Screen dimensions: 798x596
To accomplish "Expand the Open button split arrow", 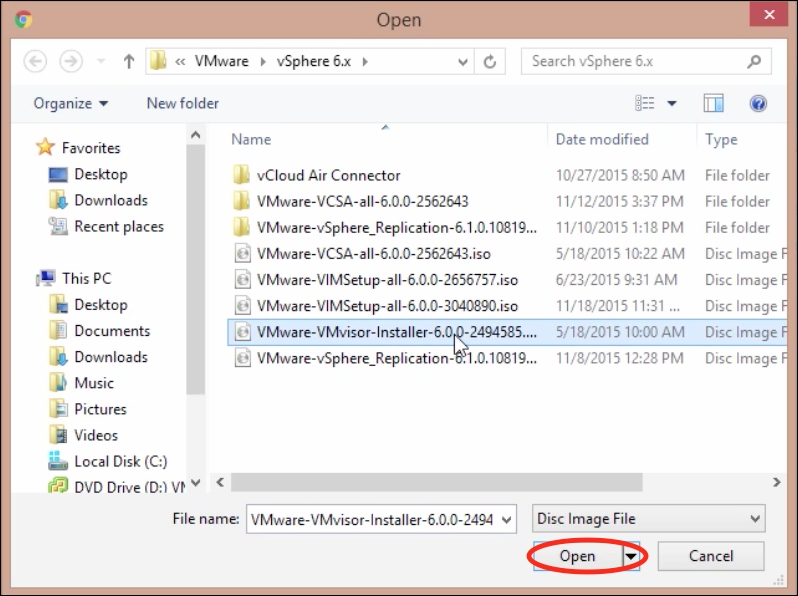I will click(631, 556).
